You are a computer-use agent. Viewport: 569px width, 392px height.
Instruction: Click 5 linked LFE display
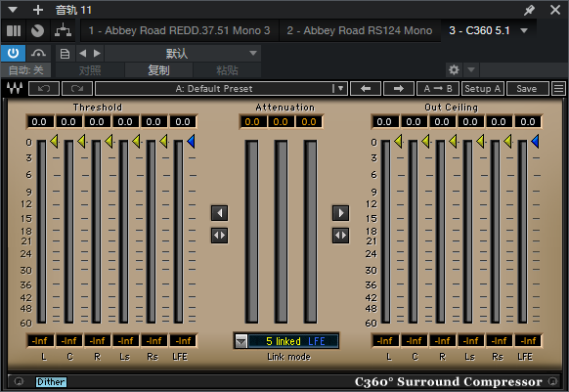click(293, 341)
